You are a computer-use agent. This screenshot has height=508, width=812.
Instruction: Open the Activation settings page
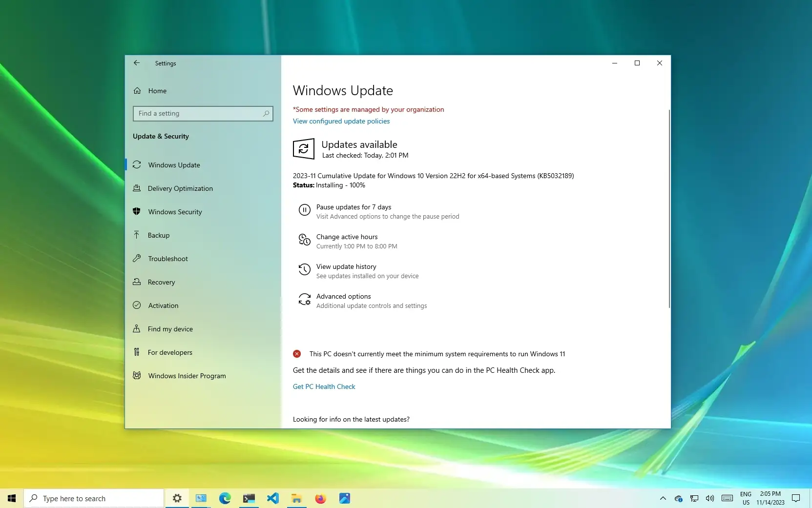[x=203, y=305]
